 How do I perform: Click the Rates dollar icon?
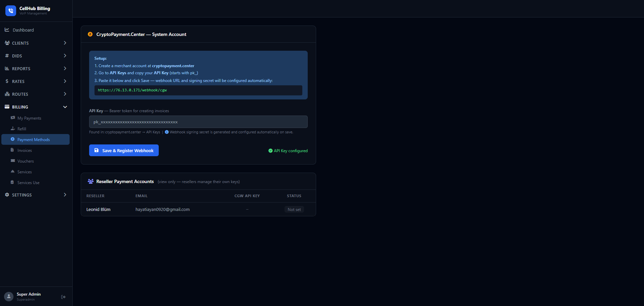(x=7, y=81)
